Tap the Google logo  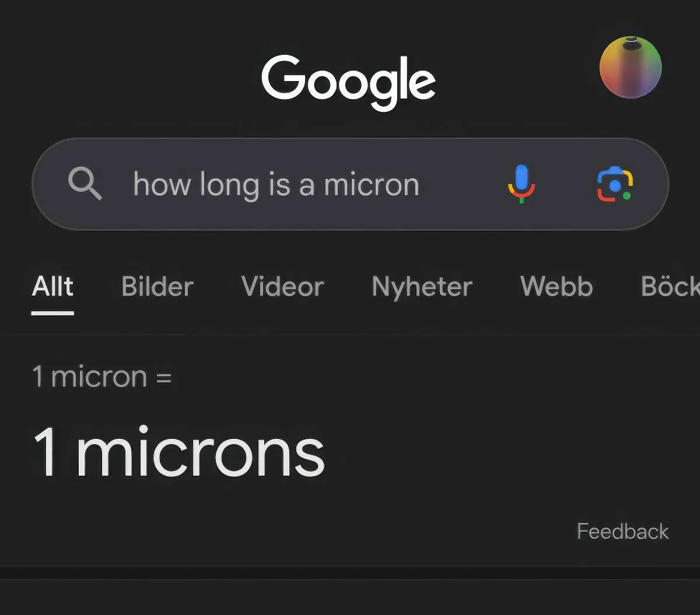pos(348,82)
